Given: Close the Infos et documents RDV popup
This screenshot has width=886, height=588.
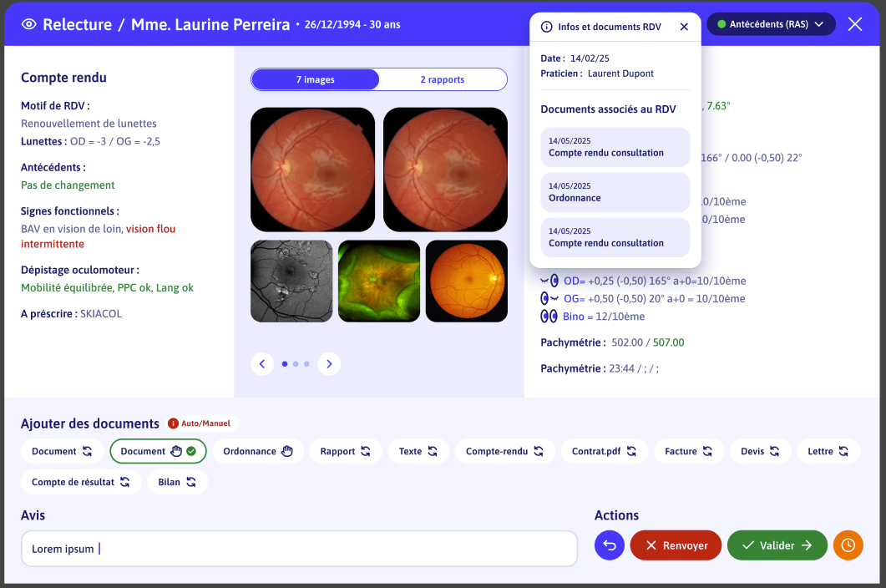Looking at the screenshot, I should click(x=684, y=27).
